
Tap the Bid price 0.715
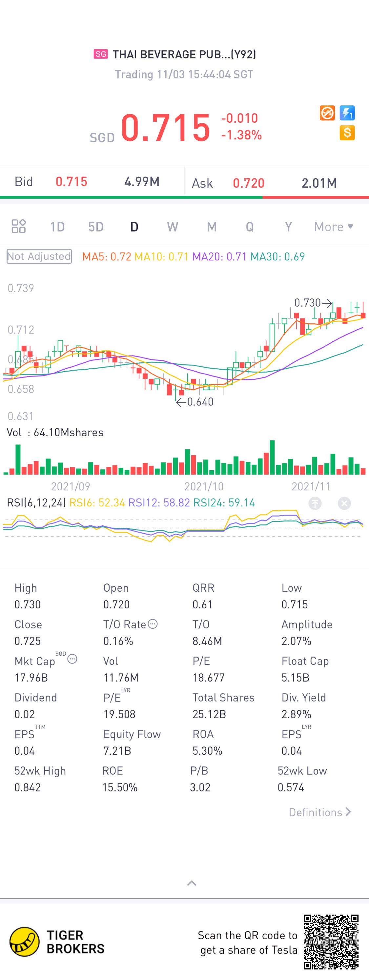click(72, 181)
